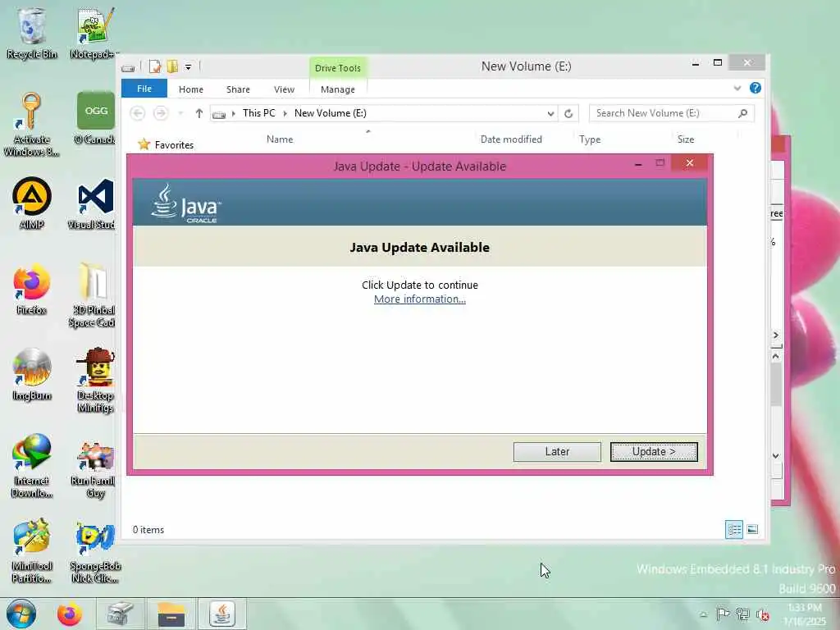Select the ImgBurn desktop icon
Image resolution: width=840 pixels, height=630 pixels.
(32, 374)
